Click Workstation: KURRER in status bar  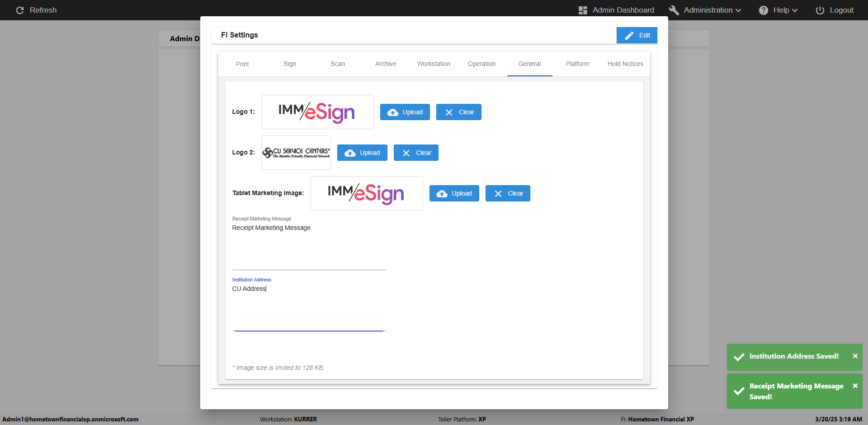point(288,419)
